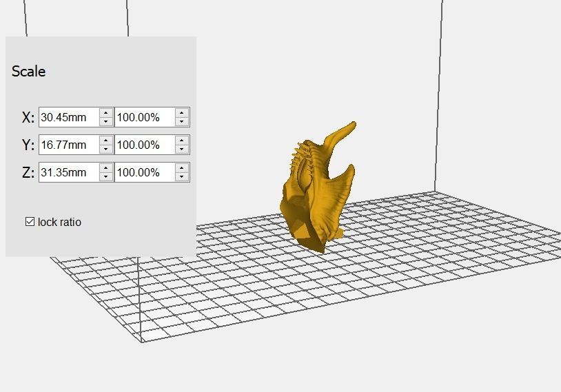
Task: Click the lock ratio label text
Action: 59,222
